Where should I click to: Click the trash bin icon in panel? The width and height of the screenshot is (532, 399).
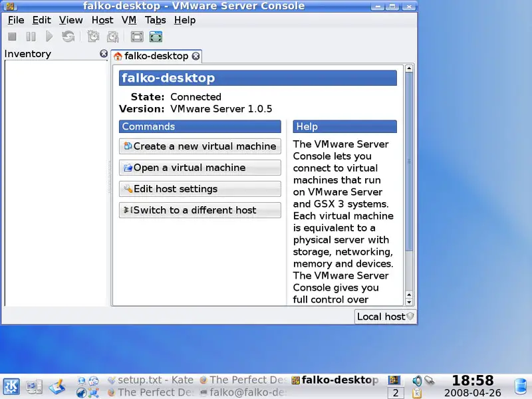click(521, 386)
